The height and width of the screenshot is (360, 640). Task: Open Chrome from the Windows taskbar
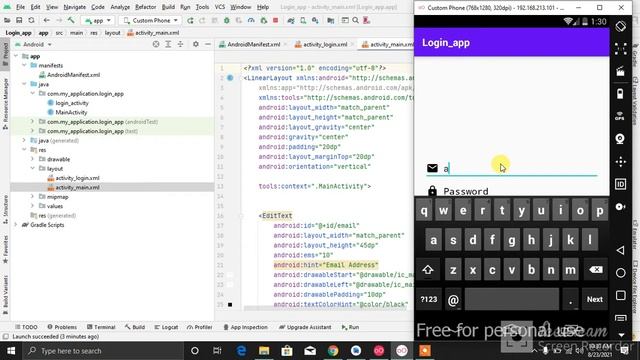click(x=333, y=351)
